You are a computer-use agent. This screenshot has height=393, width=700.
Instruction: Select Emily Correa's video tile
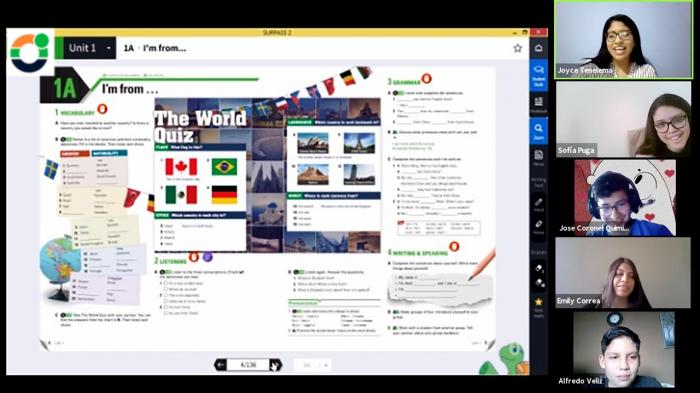coord(623,272)
